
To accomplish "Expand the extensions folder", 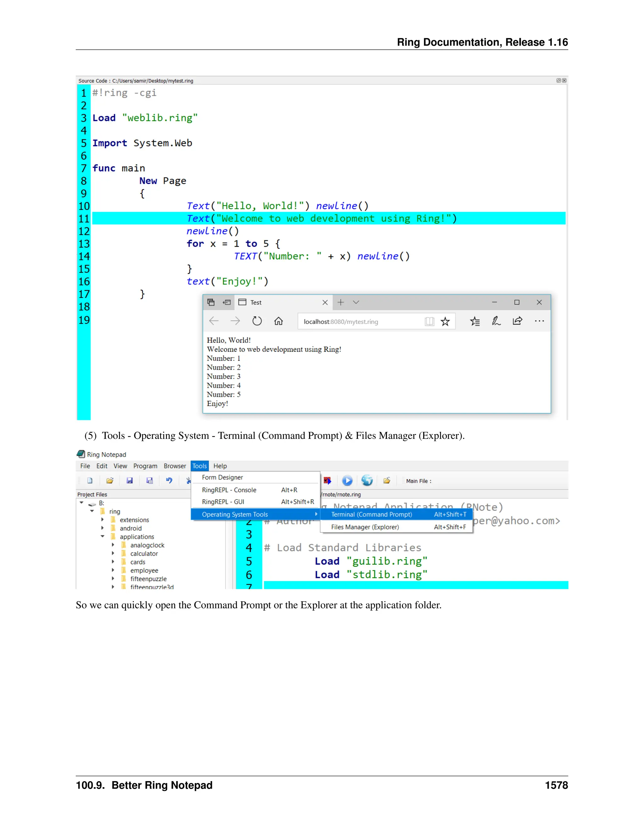I will [x=102, y=520].
